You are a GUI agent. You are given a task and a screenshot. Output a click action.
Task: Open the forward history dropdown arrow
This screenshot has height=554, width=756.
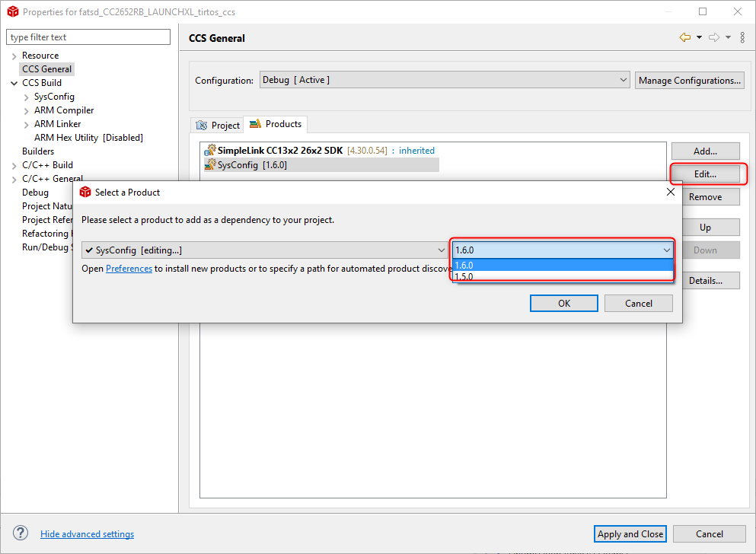(728, 37)
